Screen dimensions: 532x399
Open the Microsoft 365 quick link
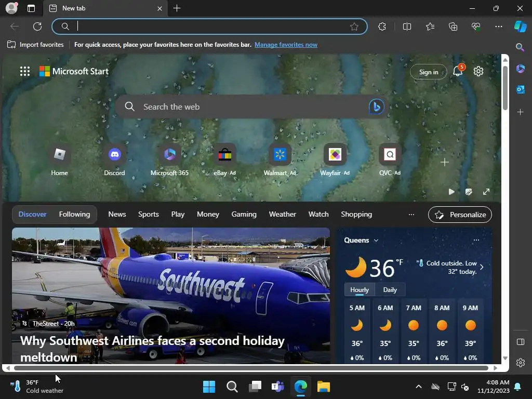(170, 160)
